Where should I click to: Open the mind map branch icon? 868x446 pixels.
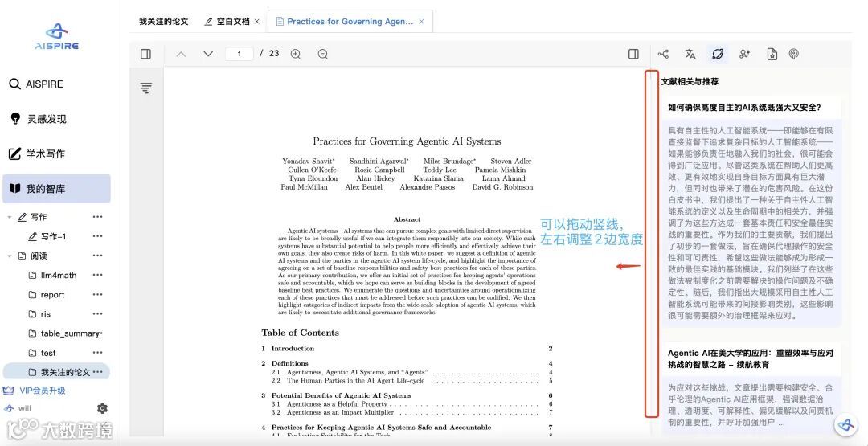[663, 54]
